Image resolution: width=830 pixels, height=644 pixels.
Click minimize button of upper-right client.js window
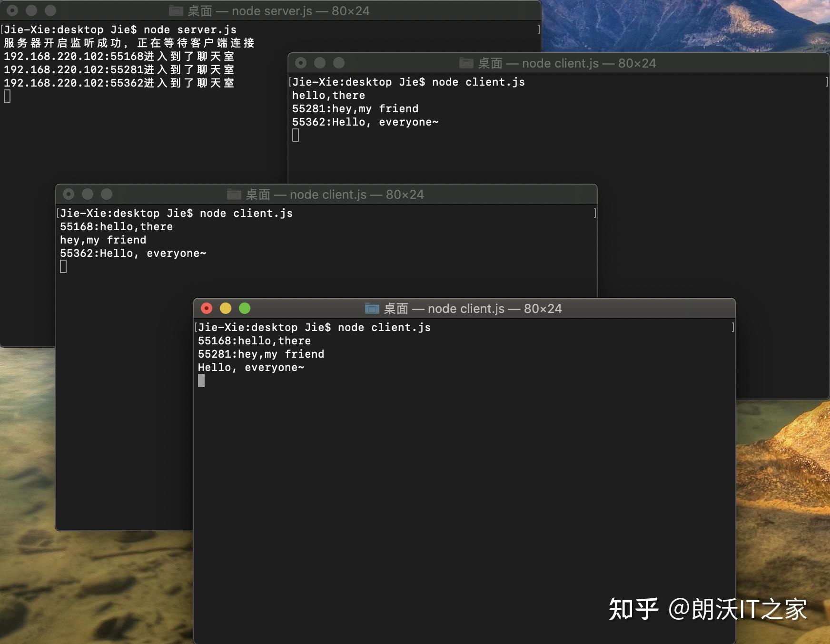[320, 63]
